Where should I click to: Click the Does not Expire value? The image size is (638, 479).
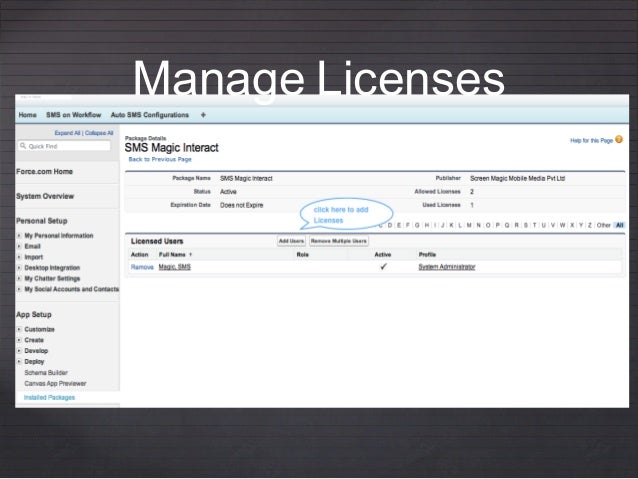(242, 206)
